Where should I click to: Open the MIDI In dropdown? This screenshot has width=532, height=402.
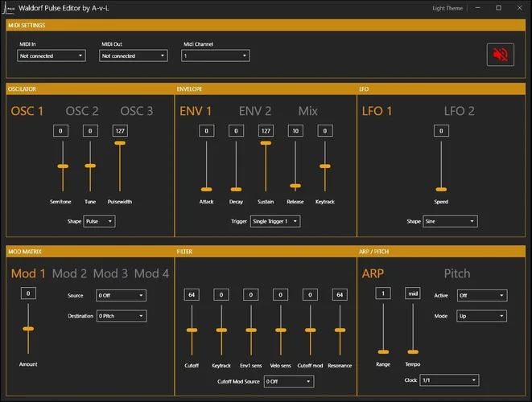pos(52,56)
